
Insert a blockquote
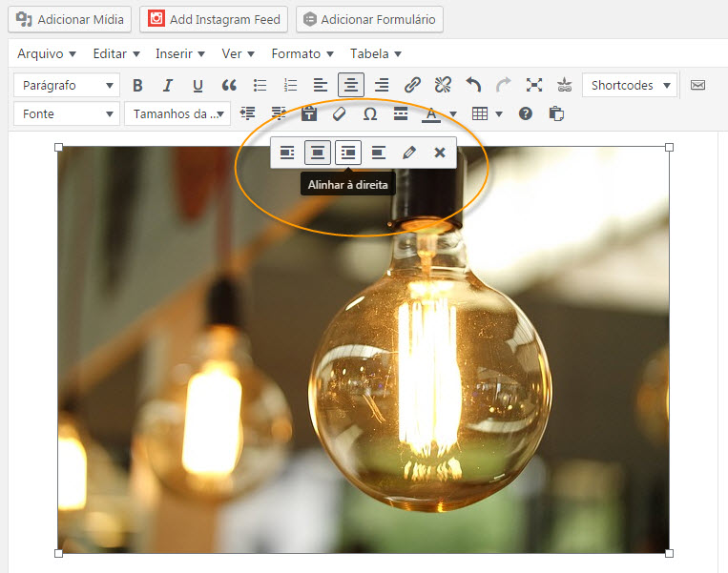[229, 85]
